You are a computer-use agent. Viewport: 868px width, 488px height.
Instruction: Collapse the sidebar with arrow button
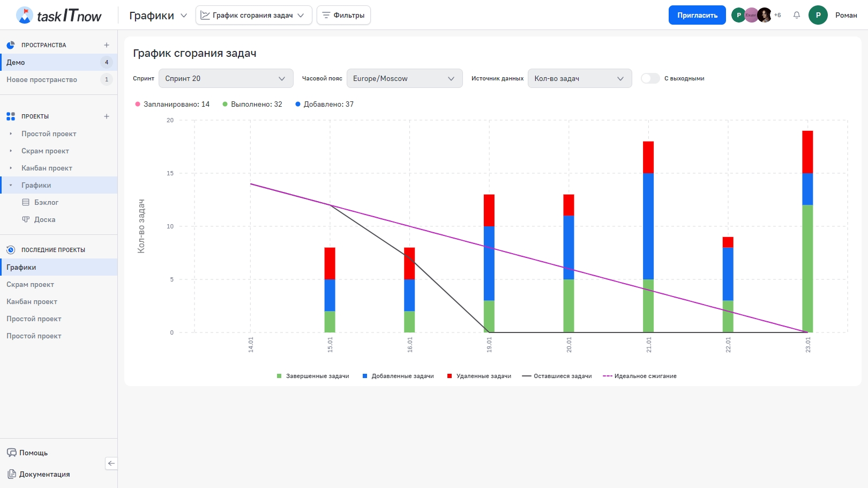coord(111,463)
